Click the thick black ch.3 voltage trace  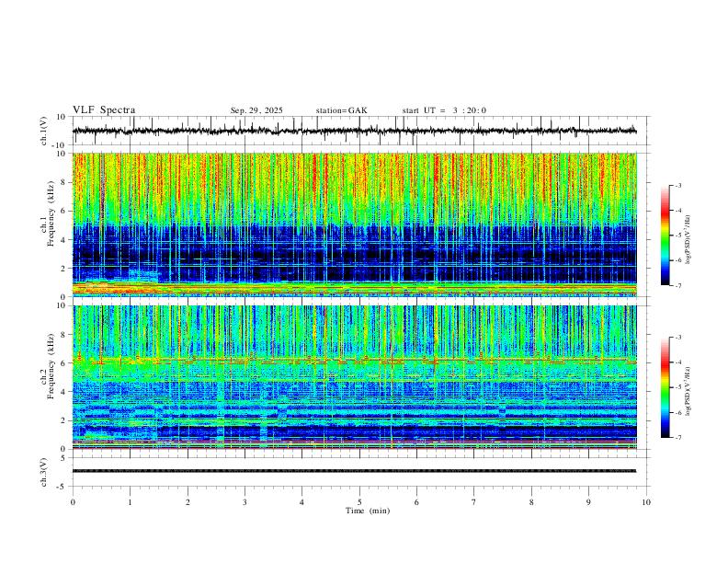(354, 471)
